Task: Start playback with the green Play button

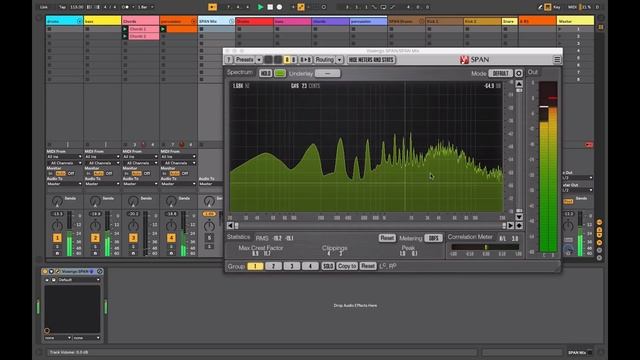Action: click(260, 7)
